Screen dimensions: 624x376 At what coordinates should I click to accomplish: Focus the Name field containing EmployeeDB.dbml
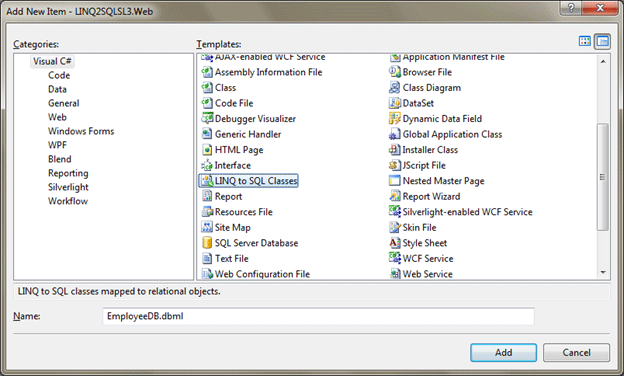[x=318, y=316]
